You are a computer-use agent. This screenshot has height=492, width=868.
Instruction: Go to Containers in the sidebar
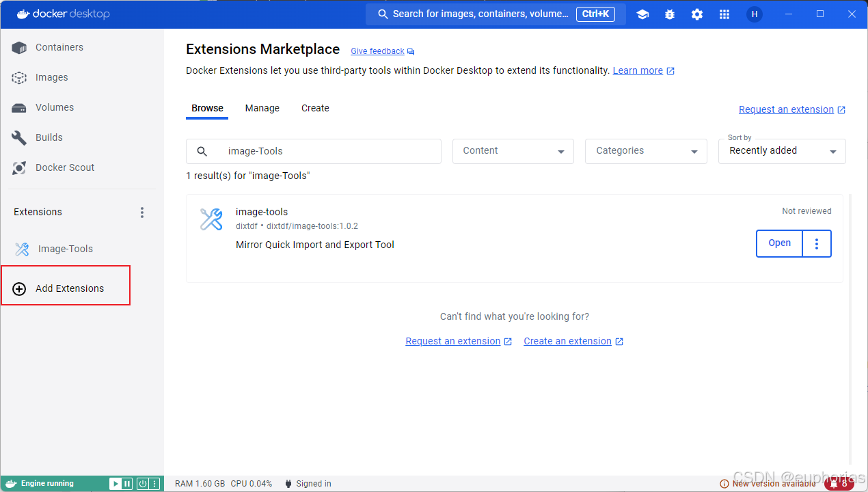point(82,47)
